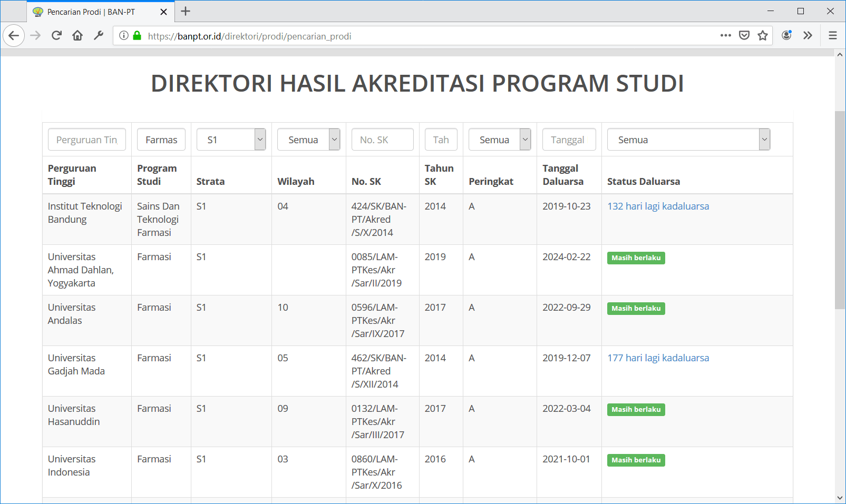846x504 pixels.
Task: Click the Program Studi filter containing Farmas
Action: pos(161,140)
